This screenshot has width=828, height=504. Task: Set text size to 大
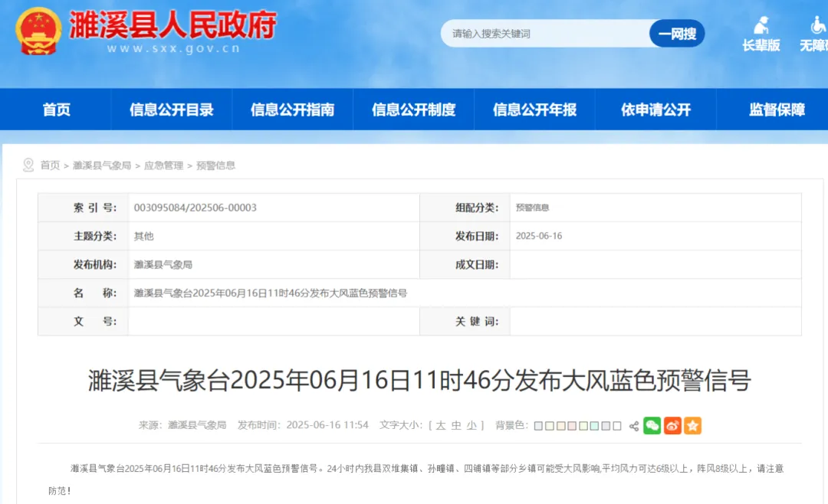441,425
